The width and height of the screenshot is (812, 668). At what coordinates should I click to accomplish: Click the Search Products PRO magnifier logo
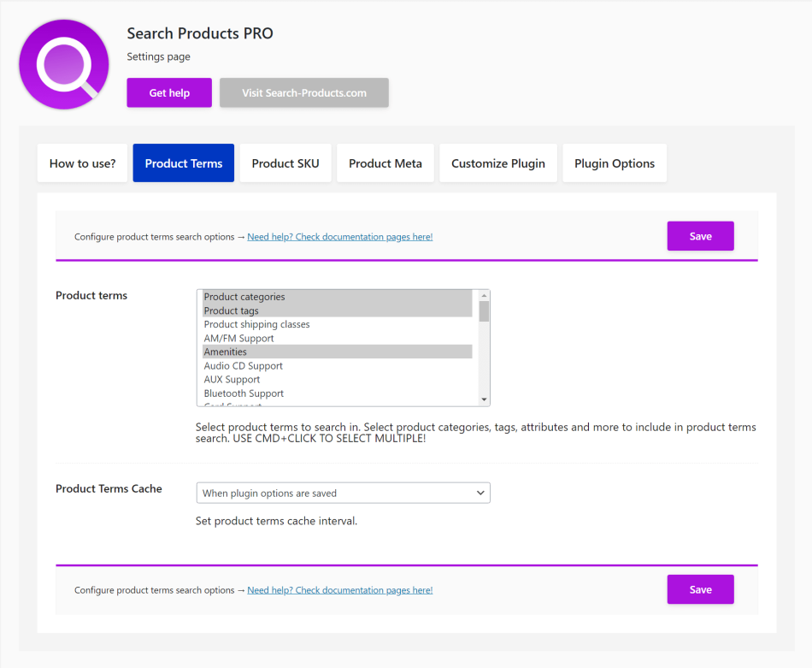point(64,64)
